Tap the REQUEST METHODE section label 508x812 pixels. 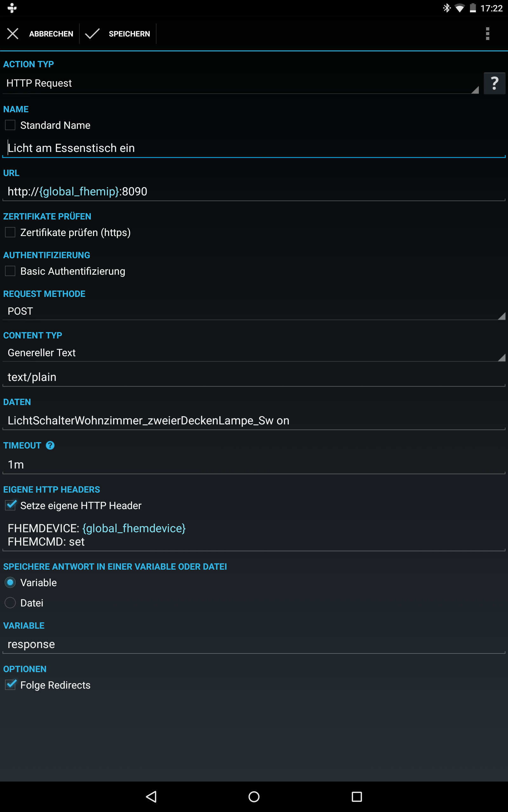point(44,294)
